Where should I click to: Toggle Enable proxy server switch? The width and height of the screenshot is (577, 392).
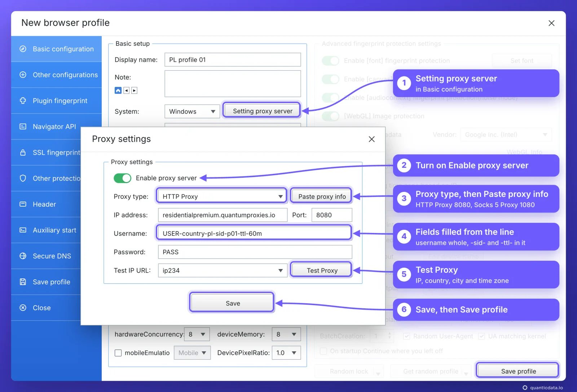(x=123, y=178)
